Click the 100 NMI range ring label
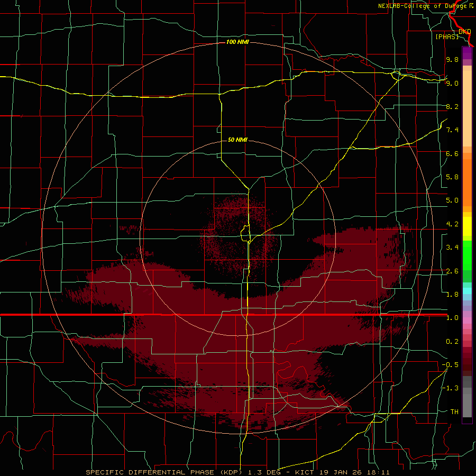The width and height of the screenshot is (476, 476). 237,42
